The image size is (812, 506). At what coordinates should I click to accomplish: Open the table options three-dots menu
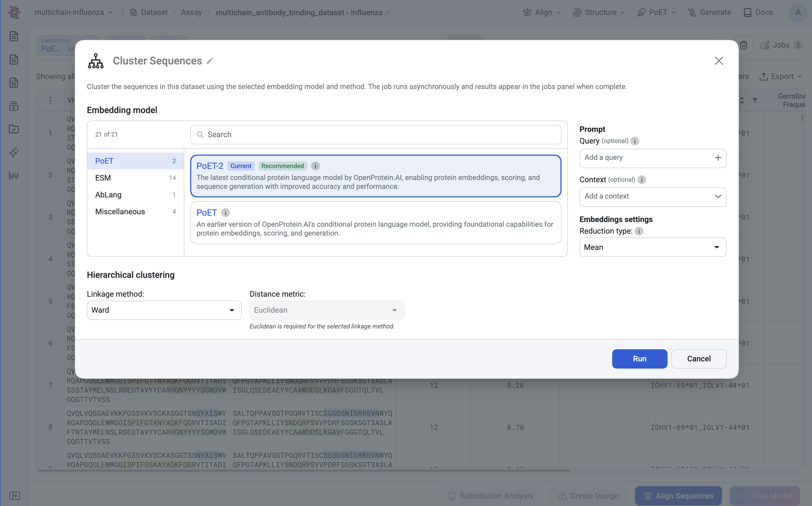50,100
